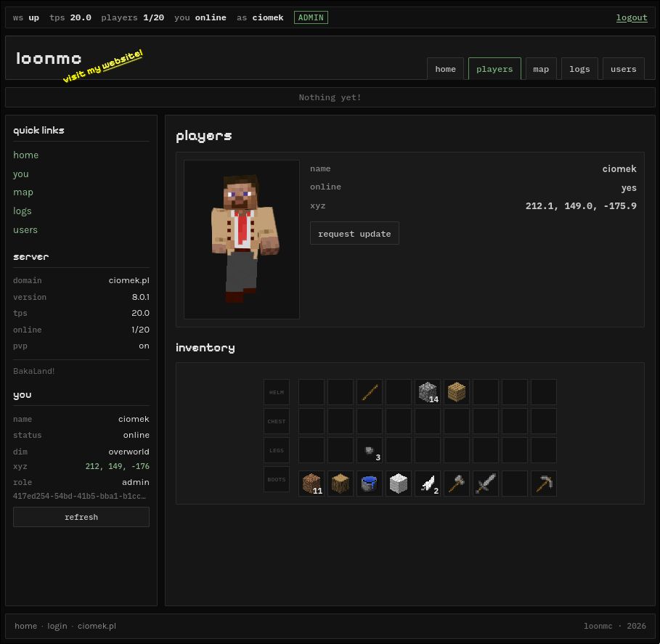This screenshot has height=644, width=660.
Task: Open the logs tab
Action: coord(579,69)
